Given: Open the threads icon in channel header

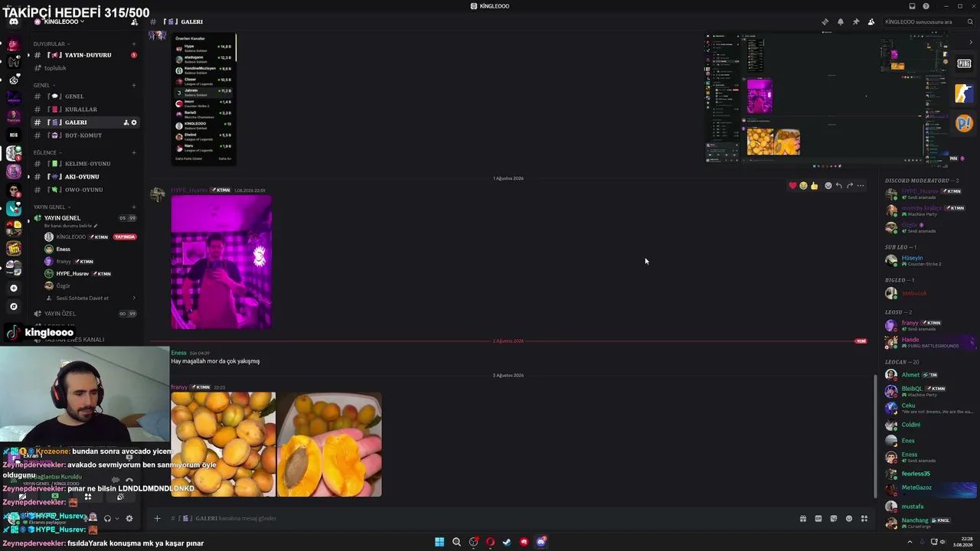Looking at the screenshot, I should coord(825,21).
